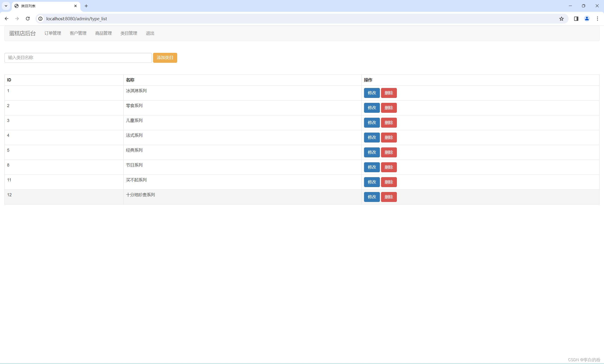Click 删除 for 经典系列
The image size is (604, 364).
click(x=389, y=152)
